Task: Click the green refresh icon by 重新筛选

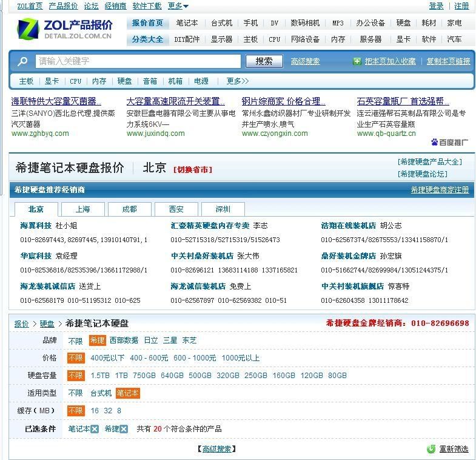Action: (431, 448)
